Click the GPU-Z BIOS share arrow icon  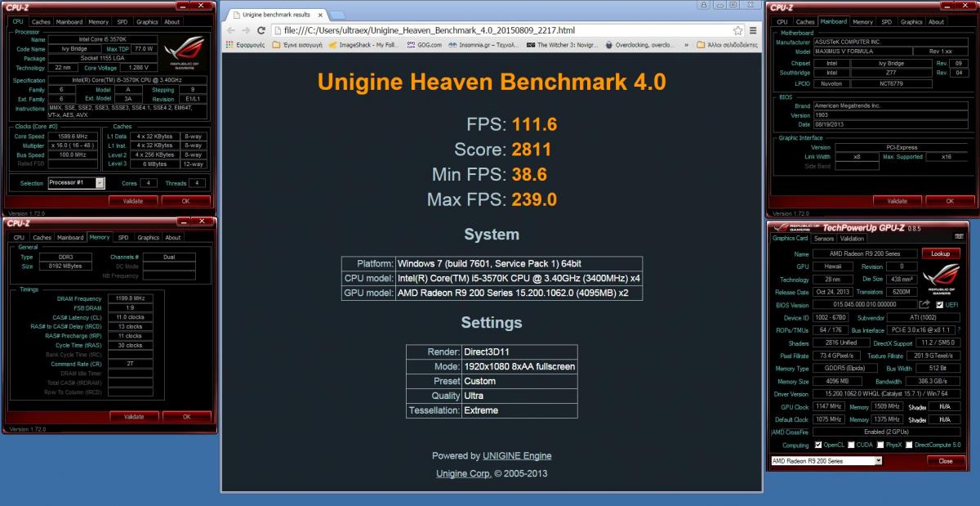924,304
